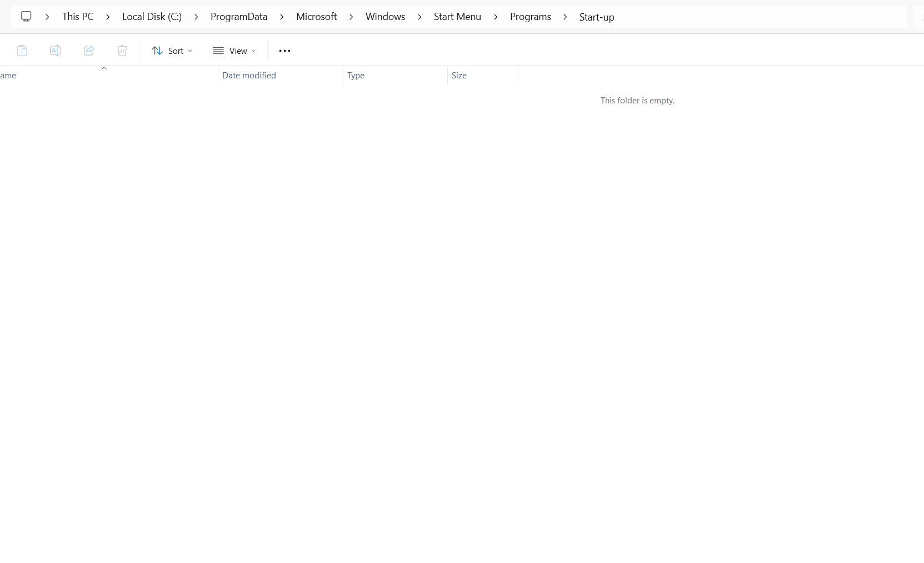Click the View layout icon
Screen dimensions: 924x563
coord(219,51)
